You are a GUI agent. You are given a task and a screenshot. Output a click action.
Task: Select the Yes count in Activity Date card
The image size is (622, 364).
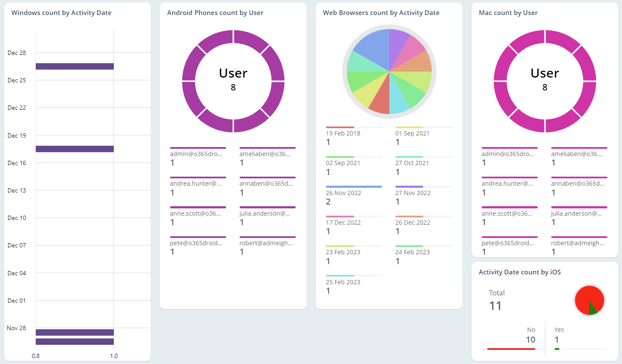[557, 339]
